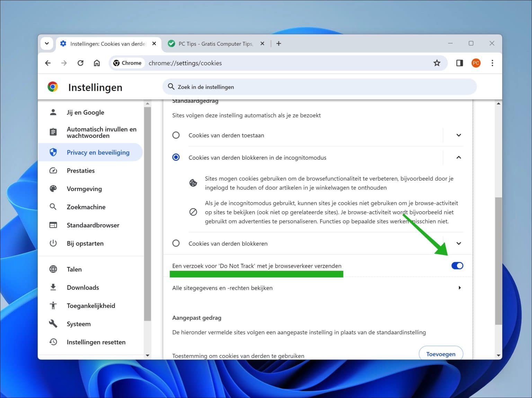
Task: Select 'Privacy en beveiliging' in the sidebar
Action: click(x=98, y=152)
